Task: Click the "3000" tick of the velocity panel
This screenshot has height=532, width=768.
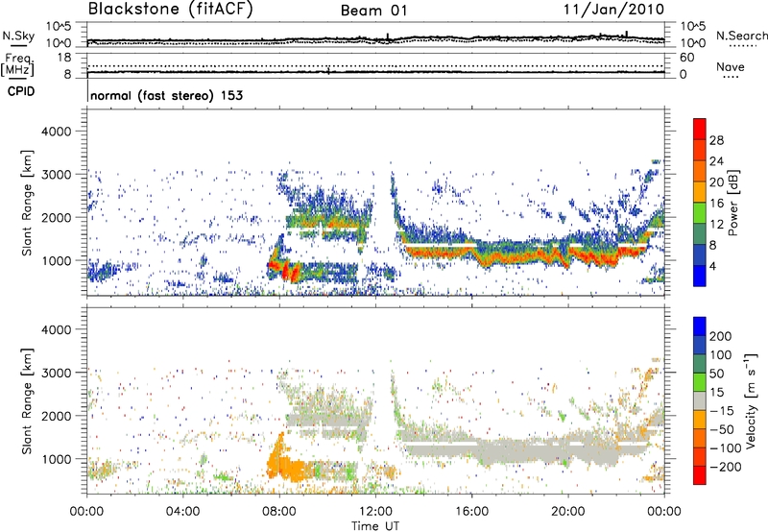Action: (56, 373)
